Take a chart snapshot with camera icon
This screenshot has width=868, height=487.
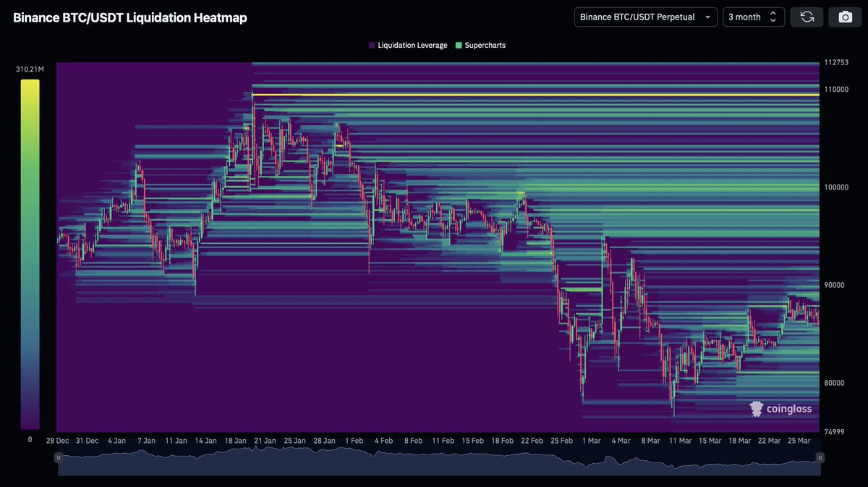(845, 17)
